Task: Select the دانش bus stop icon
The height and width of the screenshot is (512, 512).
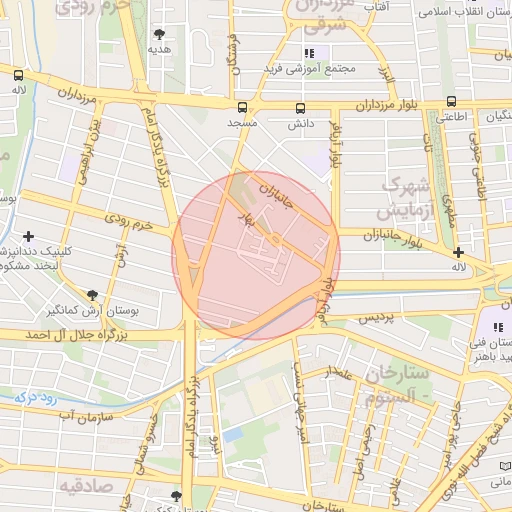Action: [x=300, y=108]
